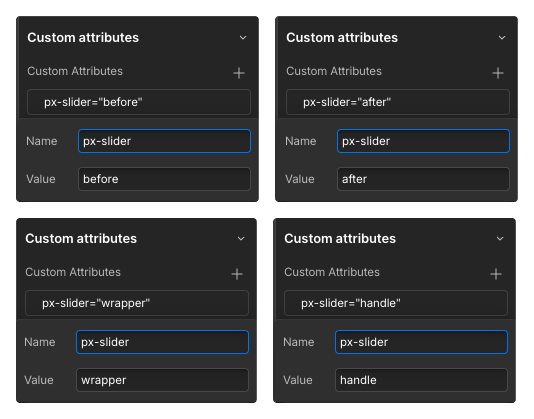Collapse the Custom attributes panel containing px-slider="after"
Screen dimensions: 534x419
[502, 37]
